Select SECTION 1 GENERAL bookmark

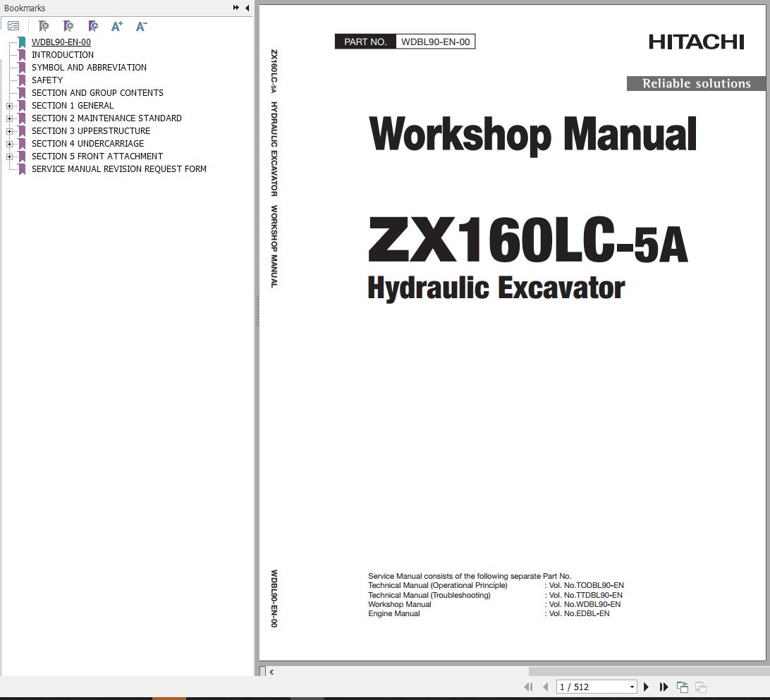[73, 106]
